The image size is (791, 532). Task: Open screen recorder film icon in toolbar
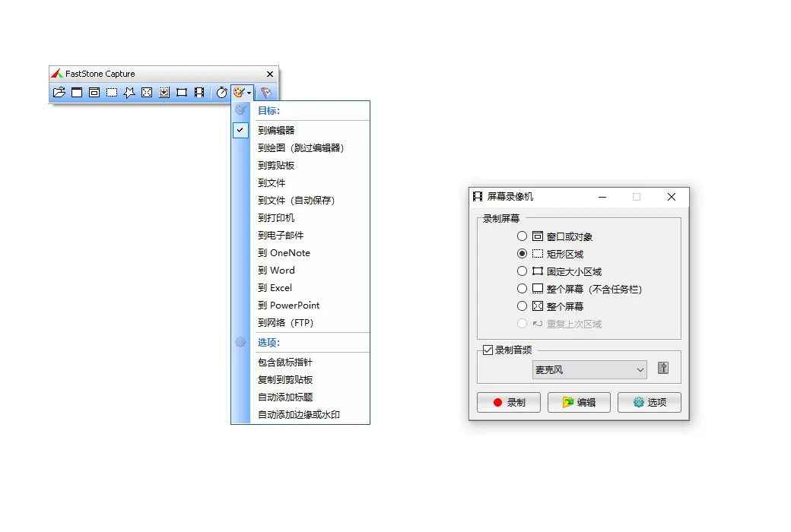click(x=199, y=92)
